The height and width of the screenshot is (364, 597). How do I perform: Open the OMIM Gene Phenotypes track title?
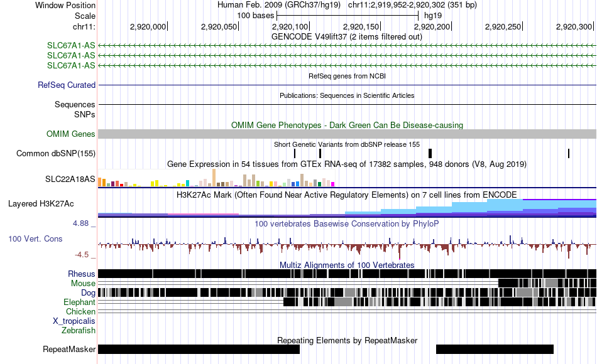[x=347, y=125]
